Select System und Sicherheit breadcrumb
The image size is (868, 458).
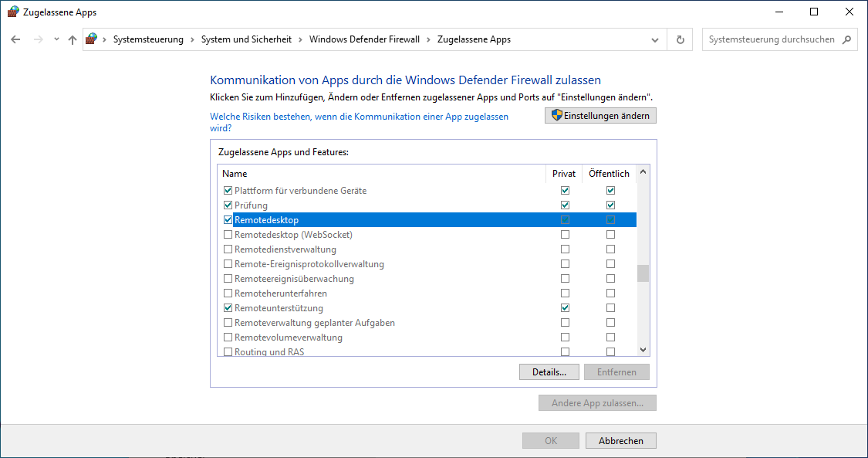(x=246, y=40)
